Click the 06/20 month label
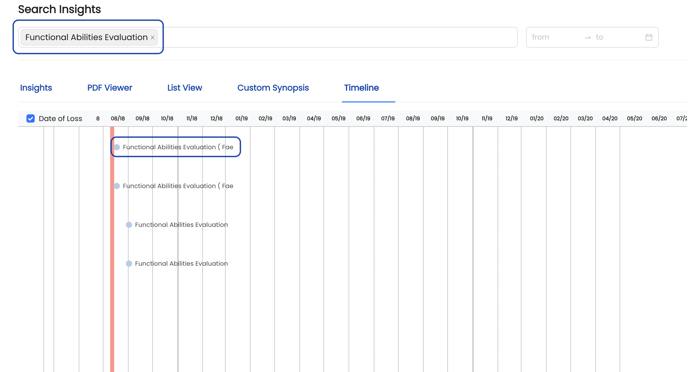The image size is (688, 372). click(659, 118)
